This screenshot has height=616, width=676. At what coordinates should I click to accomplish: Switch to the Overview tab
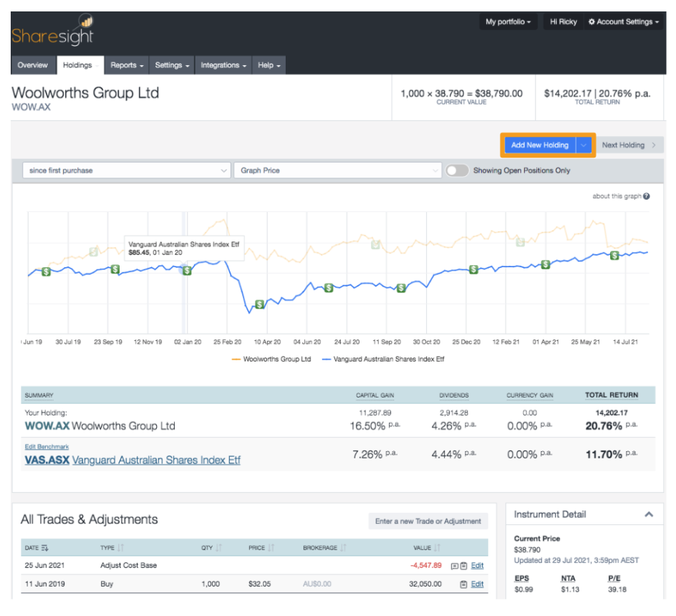(x=33, y=65)
